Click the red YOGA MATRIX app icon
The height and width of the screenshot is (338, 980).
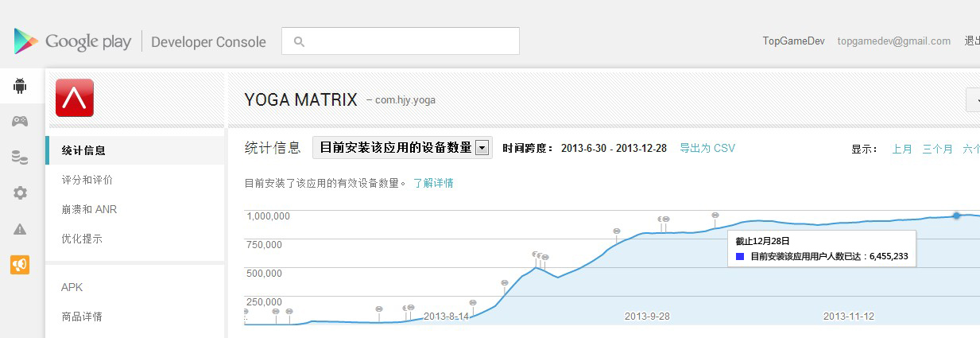(75, 98)
